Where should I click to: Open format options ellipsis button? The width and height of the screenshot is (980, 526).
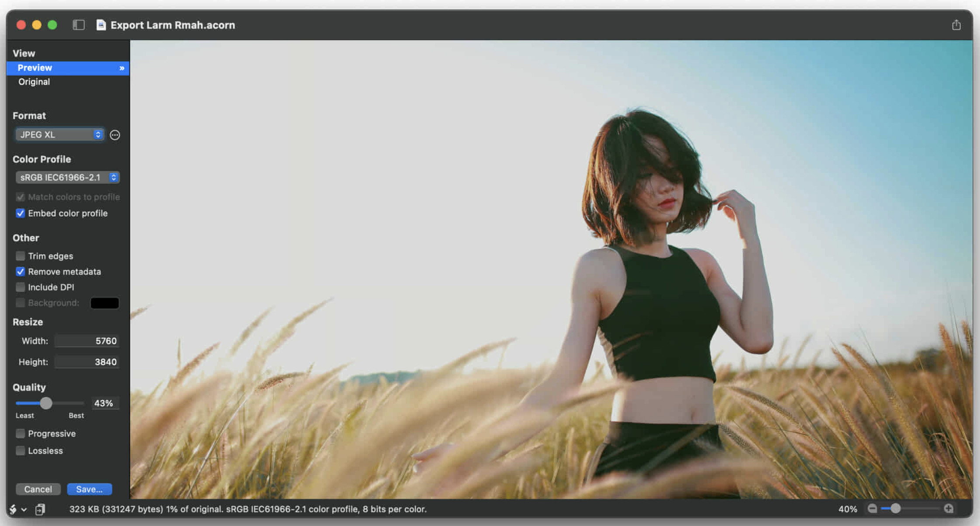(115, 135)
